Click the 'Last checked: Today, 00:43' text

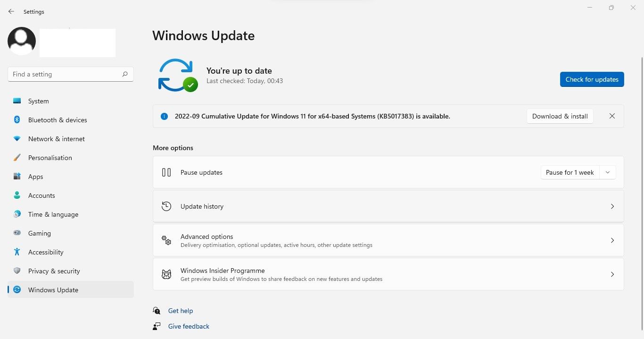245,81
